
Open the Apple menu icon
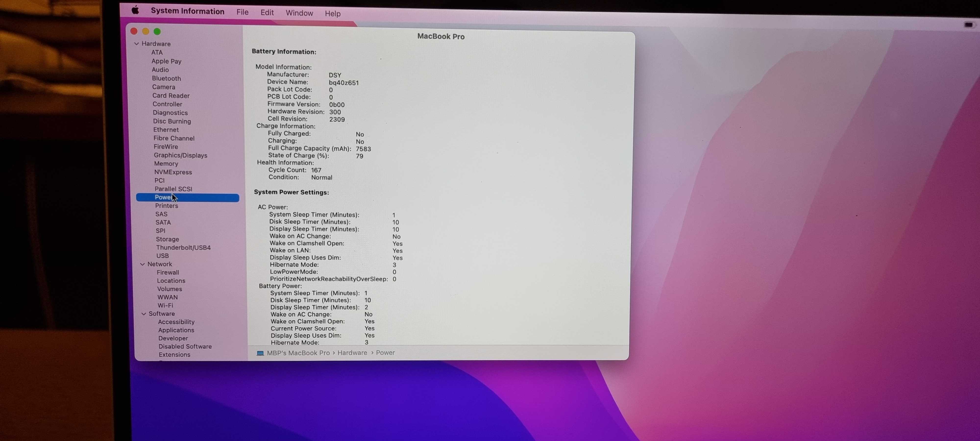tap(135, 10)
